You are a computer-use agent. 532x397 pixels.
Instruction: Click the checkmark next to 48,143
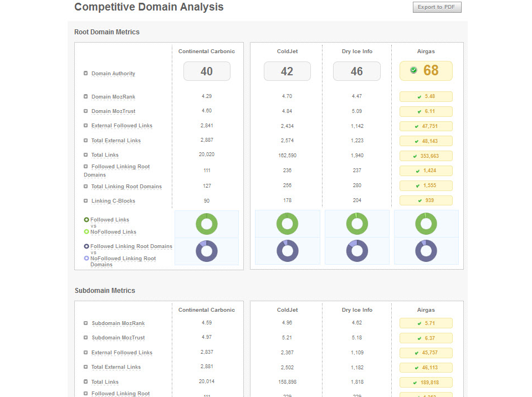[x=417, y=141]
